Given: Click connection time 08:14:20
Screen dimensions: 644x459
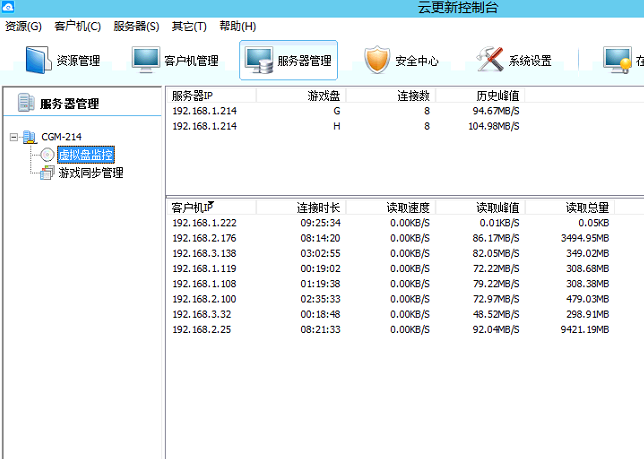Looking at the screenshot, I should pos(320,238).
